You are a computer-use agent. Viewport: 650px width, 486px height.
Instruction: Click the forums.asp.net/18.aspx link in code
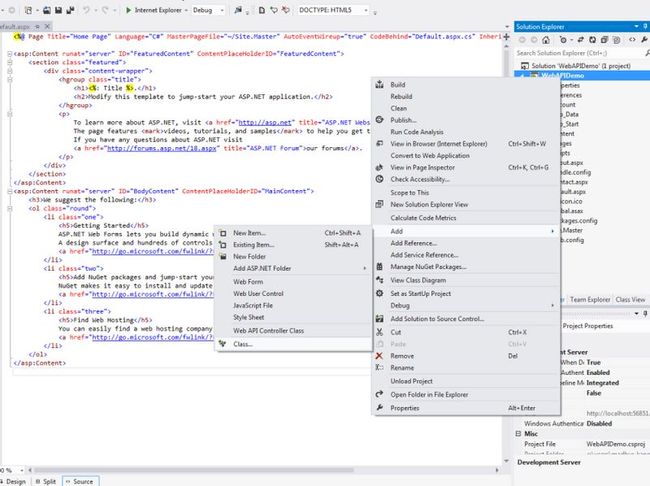(162, 148)
